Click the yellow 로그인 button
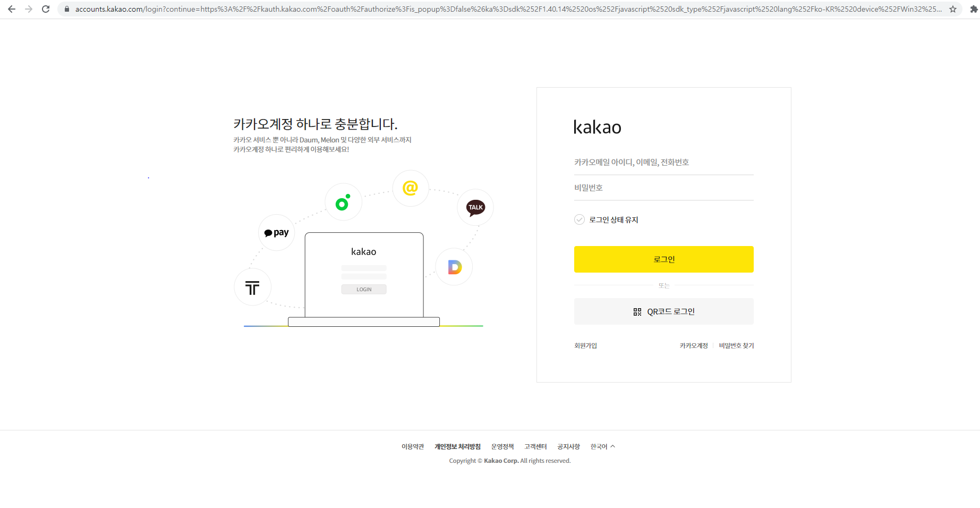 [x=664, y=259]
